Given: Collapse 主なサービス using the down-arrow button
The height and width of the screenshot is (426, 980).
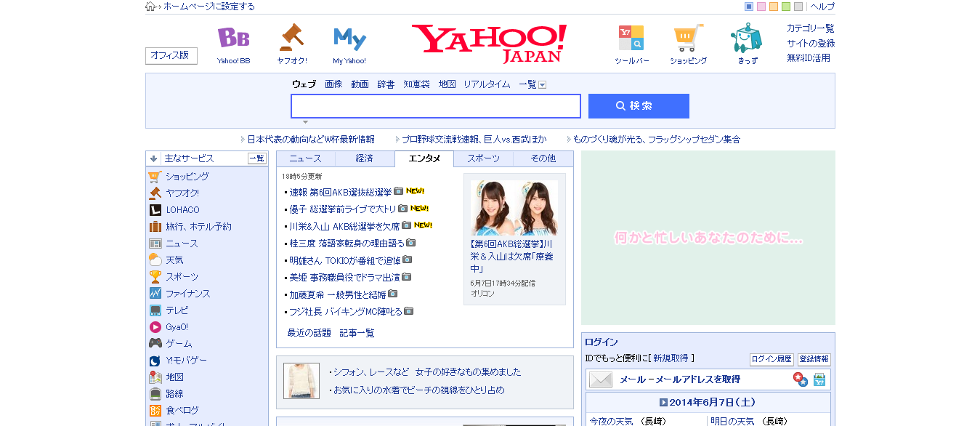Looking at the screenshot, I should (x=154, y=158).
